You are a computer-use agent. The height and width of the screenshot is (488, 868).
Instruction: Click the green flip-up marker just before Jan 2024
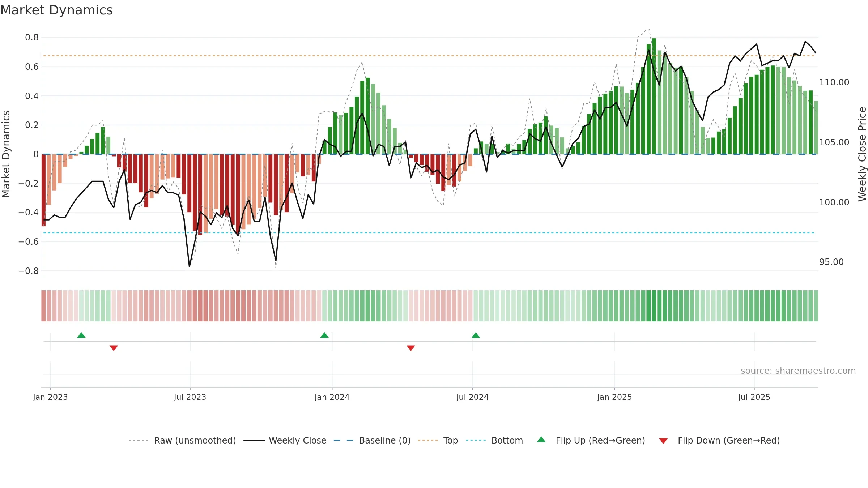click(x=324, y=335)
